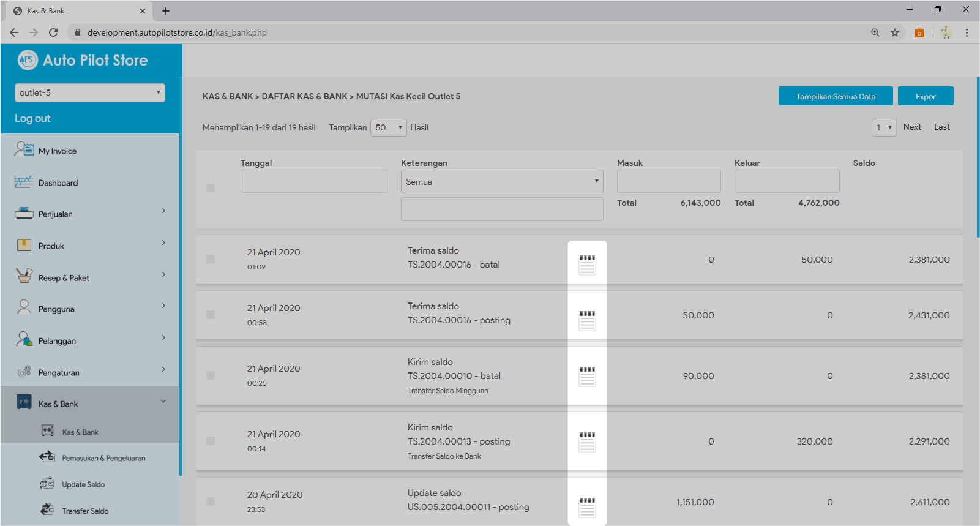
Task: Check the row for 21 April 2020 01:09
Action: pos(211,259)
